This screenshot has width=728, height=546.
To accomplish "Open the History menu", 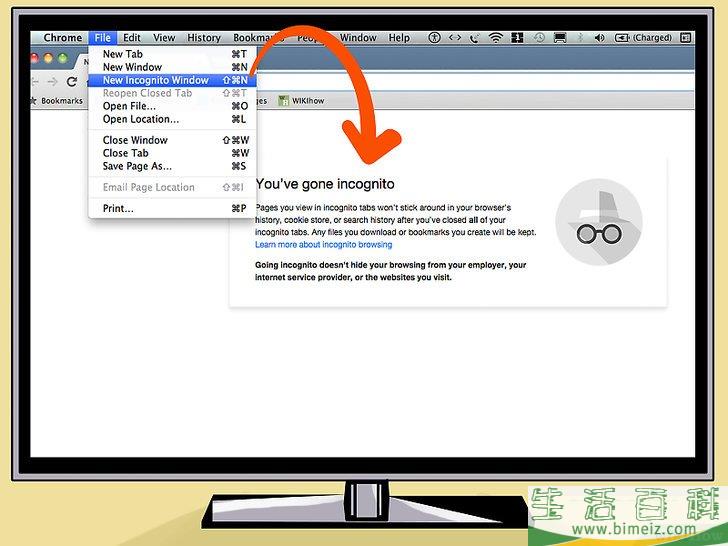I will click(x=204, y=38).
